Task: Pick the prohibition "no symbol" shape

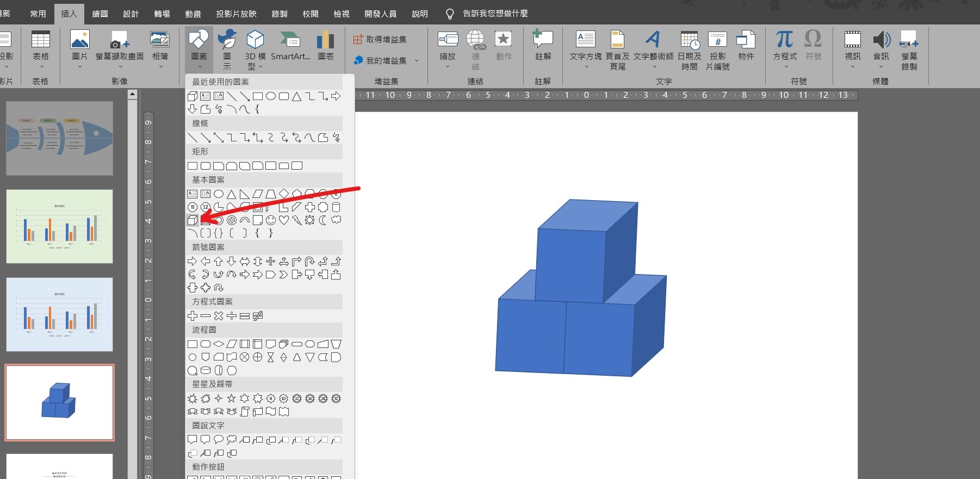Action: coord(232,220)
